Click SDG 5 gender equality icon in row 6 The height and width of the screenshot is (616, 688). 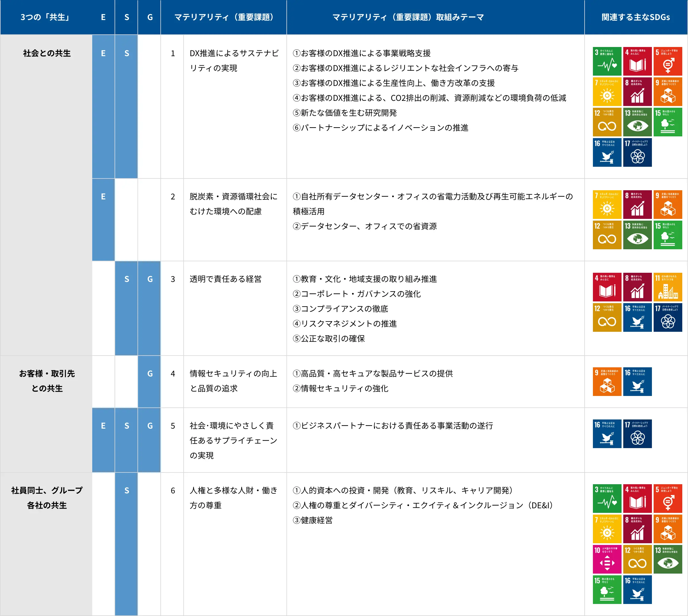click(x=667, y=499)
